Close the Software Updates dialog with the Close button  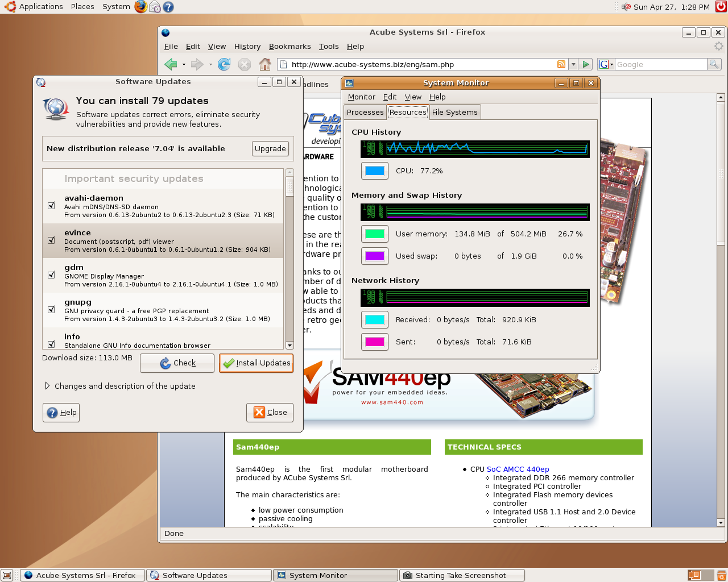[270, 413]
